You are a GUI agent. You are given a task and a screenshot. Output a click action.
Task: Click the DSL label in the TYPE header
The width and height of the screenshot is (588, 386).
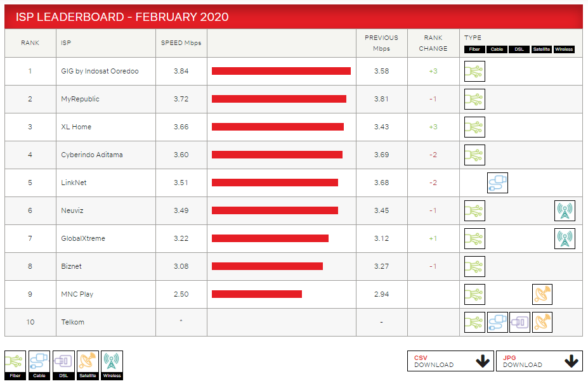[x=519, y=49]
